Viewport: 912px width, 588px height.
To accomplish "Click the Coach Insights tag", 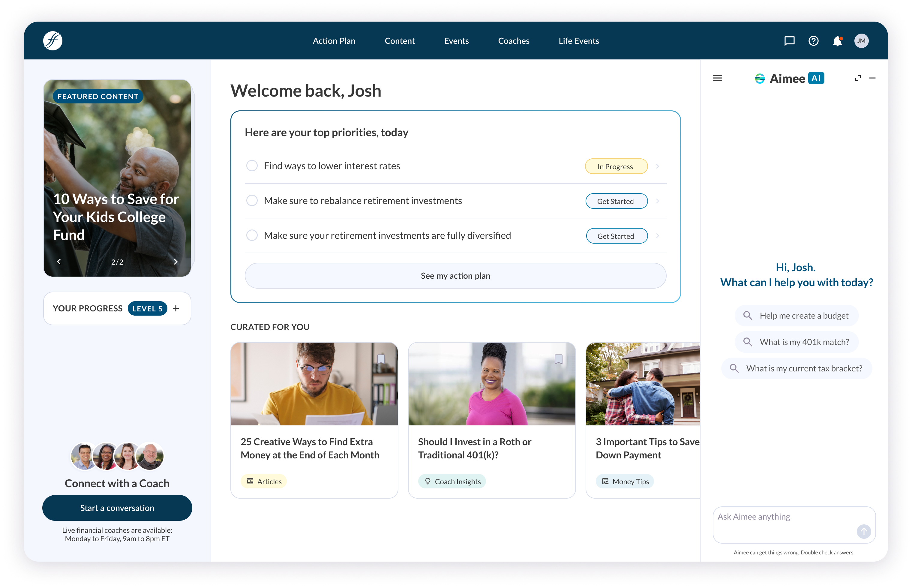I will click(x=452, y=481).
